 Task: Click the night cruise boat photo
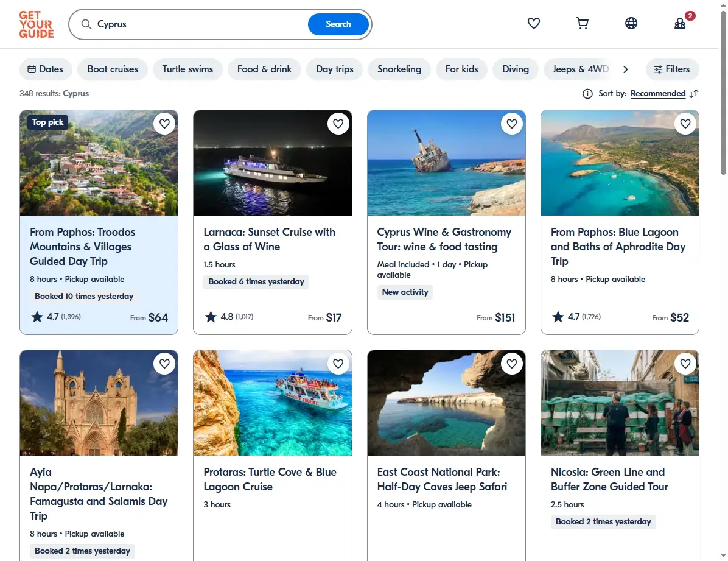pyautogui.click(x=273, y=163)
